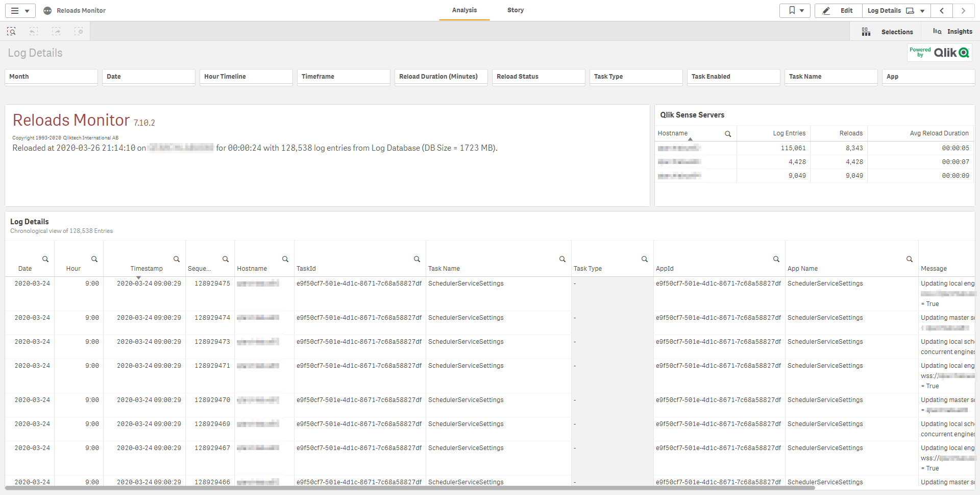980x495 pixels.
Task: Toggle the Insights panel
Action: (952, 32)
